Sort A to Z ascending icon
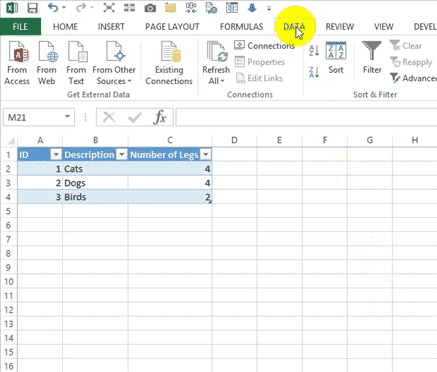Viewport: 437px width, 372px height. pyautogui.click(x=314, y=51)
